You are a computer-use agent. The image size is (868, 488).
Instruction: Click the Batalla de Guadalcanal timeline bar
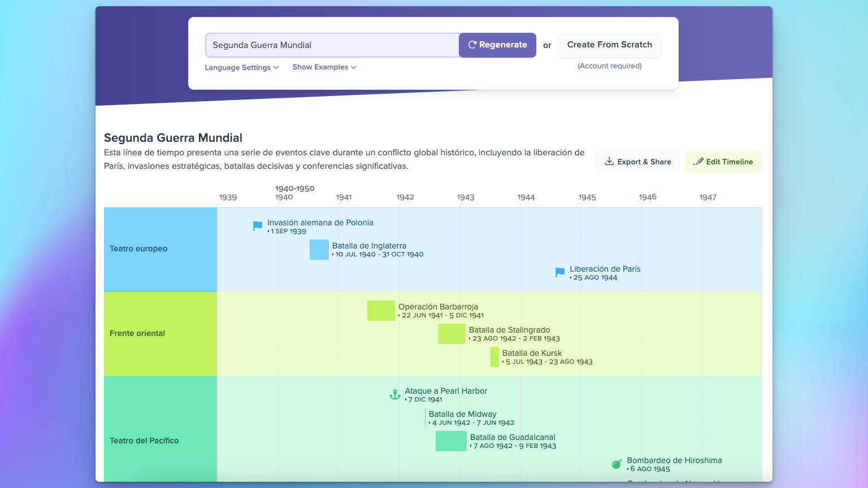(x=451, y=441)
